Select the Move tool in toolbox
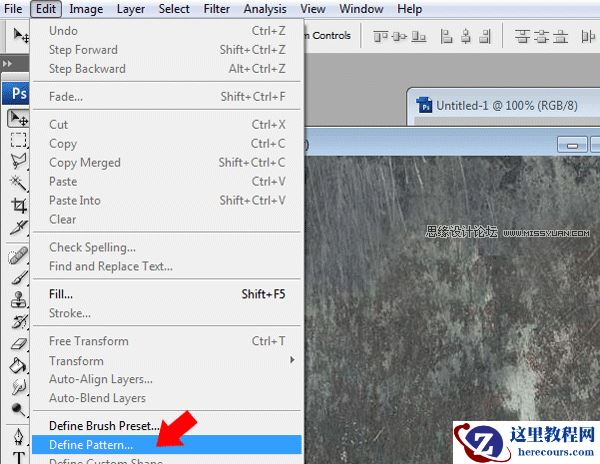This screenshot has height=464, width=600. pos(18,119)
